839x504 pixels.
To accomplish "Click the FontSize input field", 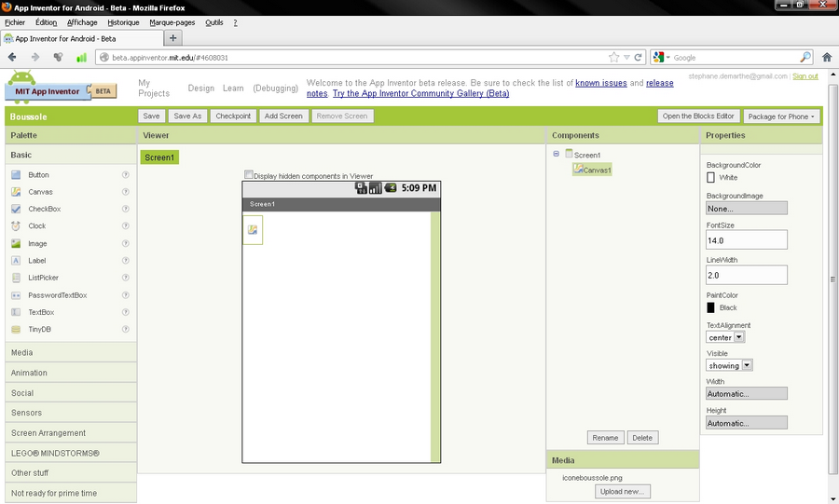I will (747, 240).
